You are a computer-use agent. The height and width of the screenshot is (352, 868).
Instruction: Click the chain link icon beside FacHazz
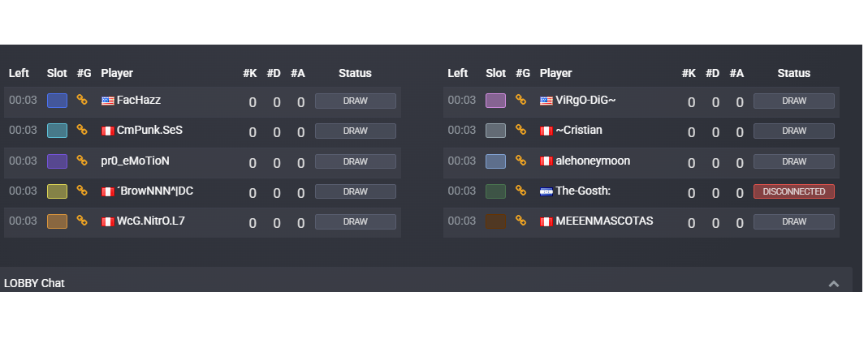(x=82, y=100)
